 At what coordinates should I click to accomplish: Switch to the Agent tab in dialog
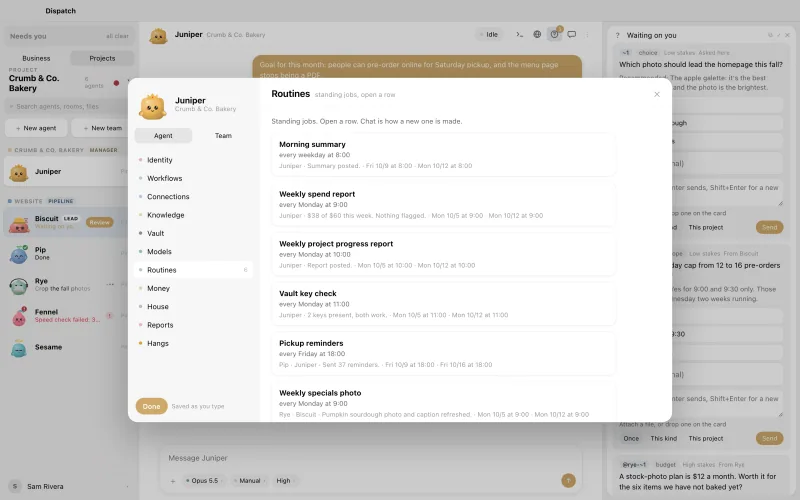pos(163,135)
